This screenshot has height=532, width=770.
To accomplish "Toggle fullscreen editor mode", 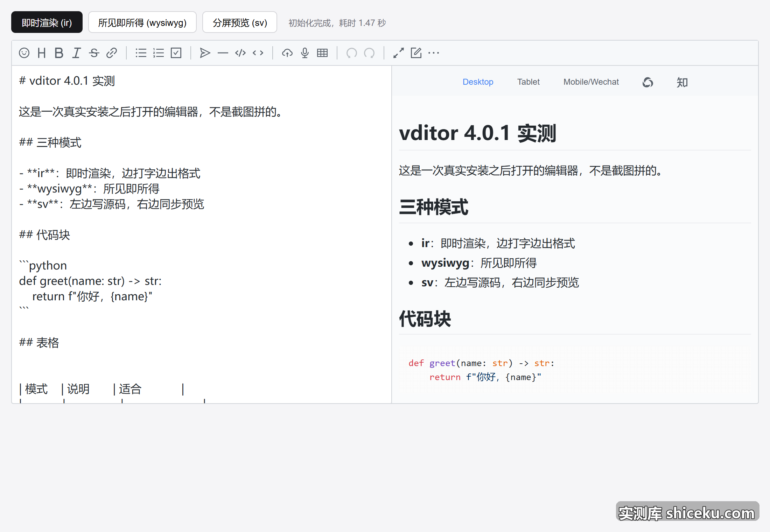I will [x=399, y=53].
